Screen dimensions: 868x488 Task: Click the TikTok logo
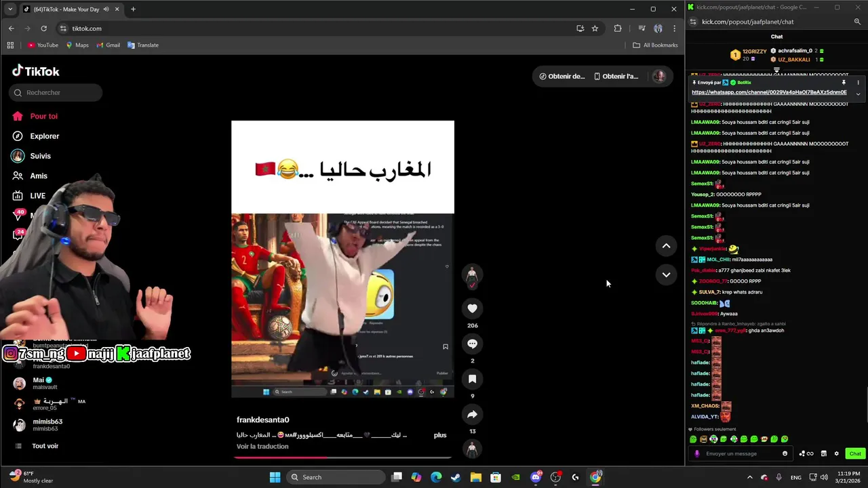pyautogui.click(x=36, y=71)
